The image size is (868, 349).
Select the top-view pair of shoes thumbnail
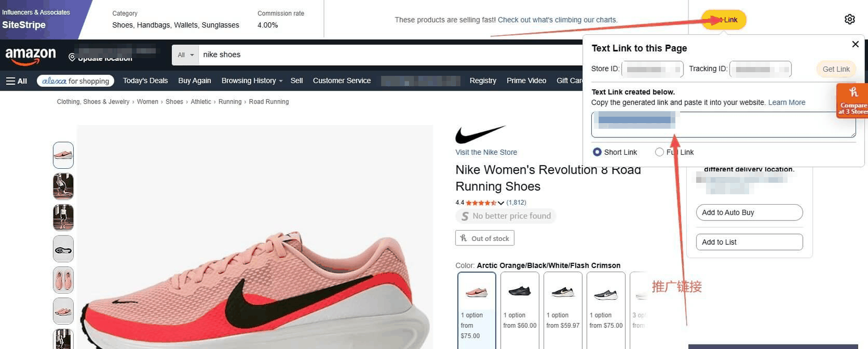point(63,280)
